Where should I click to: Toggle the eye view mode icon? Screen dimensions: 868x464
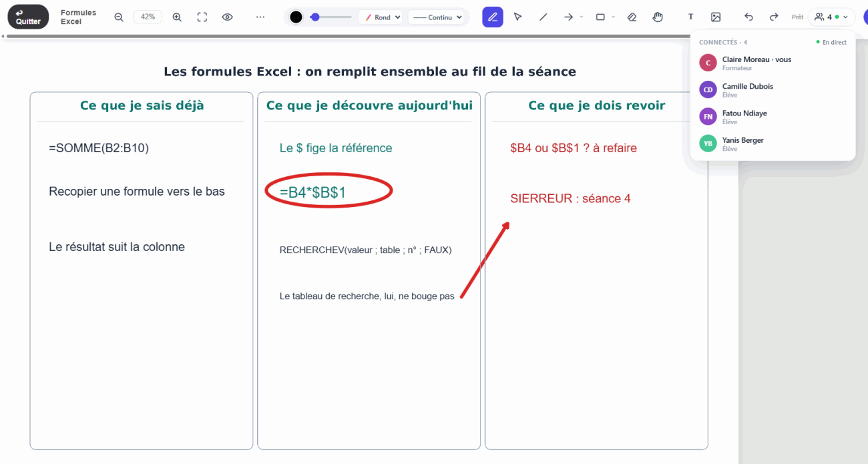click(x=227, y=17)
